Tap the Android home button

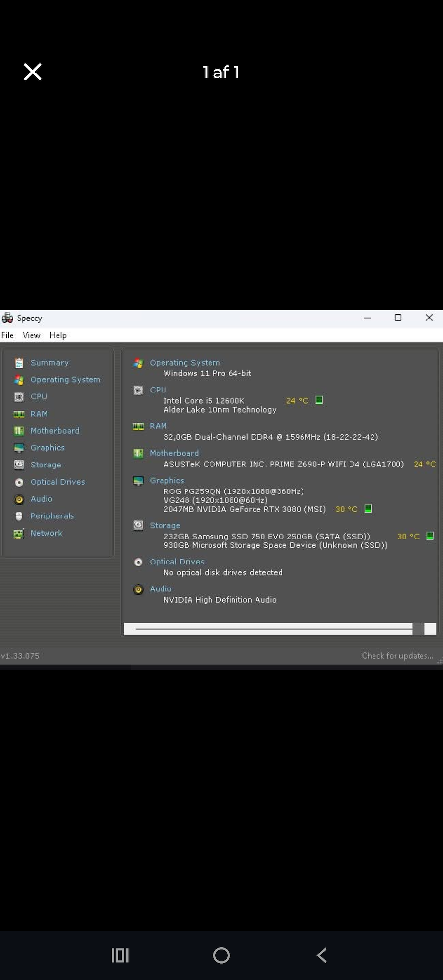[222, 955]
